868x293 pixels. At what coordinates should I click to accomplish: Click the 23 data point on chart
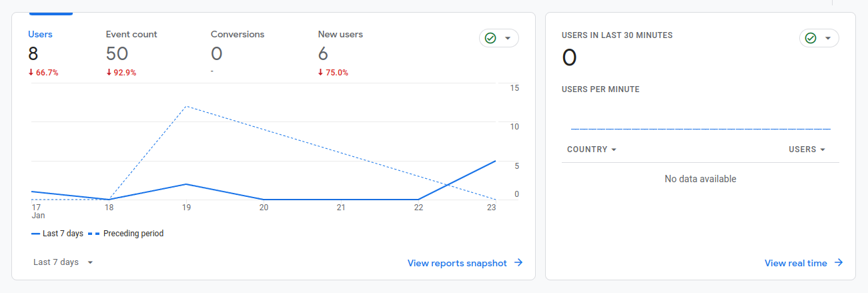[495, 161]
